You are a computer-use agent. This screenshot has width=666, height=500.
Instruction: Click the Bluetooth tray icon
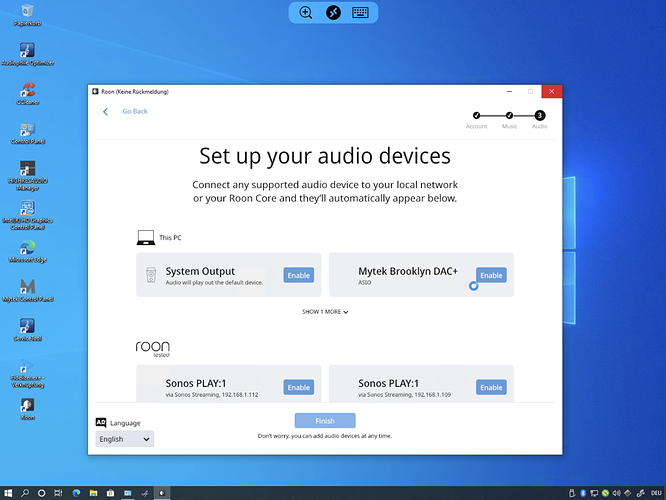coord(583,493)
